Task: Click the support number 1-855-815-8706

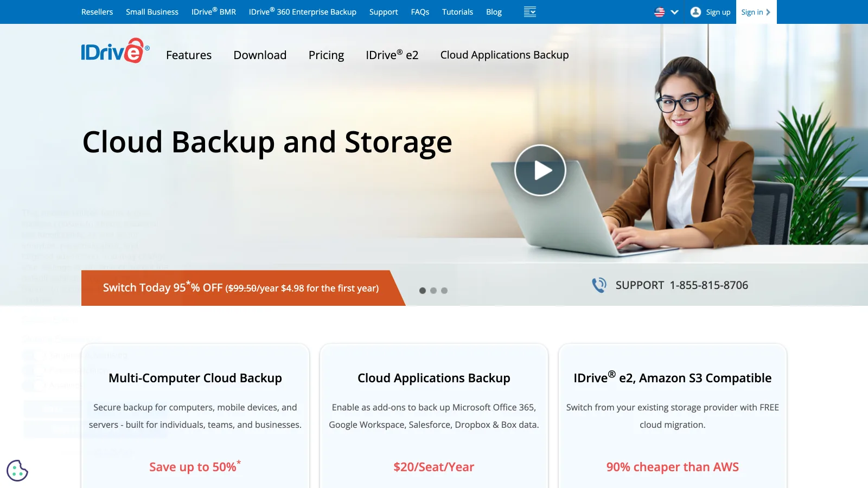Action: (x=709, y=285)
